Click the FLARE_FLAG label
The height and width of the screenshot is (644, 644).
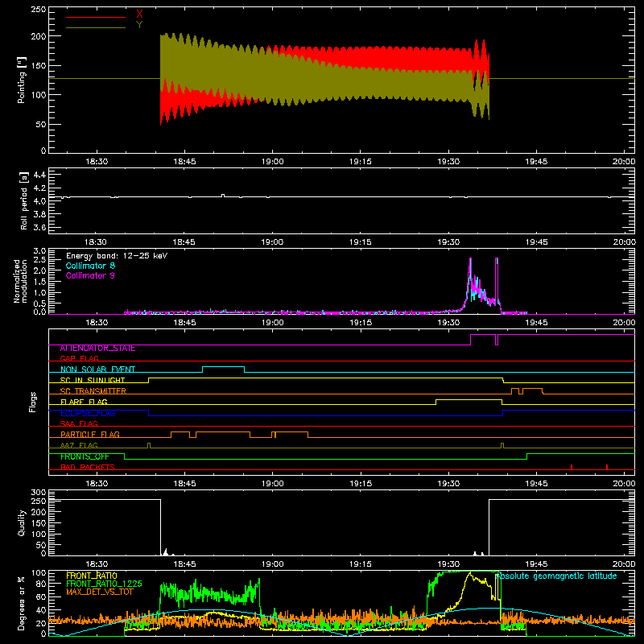(84, 402)
